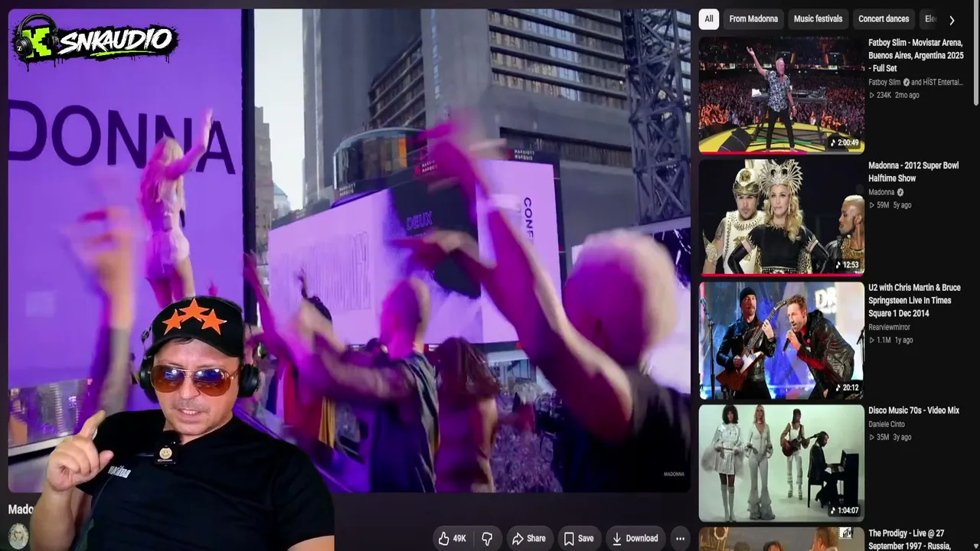Like the video with the 49K thumbs-up
Image resolution: width=980 pixels, height=551 pixels.
[x=452, y=539]
